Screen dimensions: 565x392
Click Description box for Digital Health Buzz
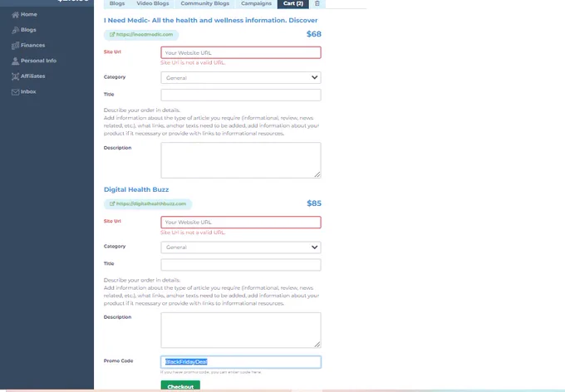[241, 330]
